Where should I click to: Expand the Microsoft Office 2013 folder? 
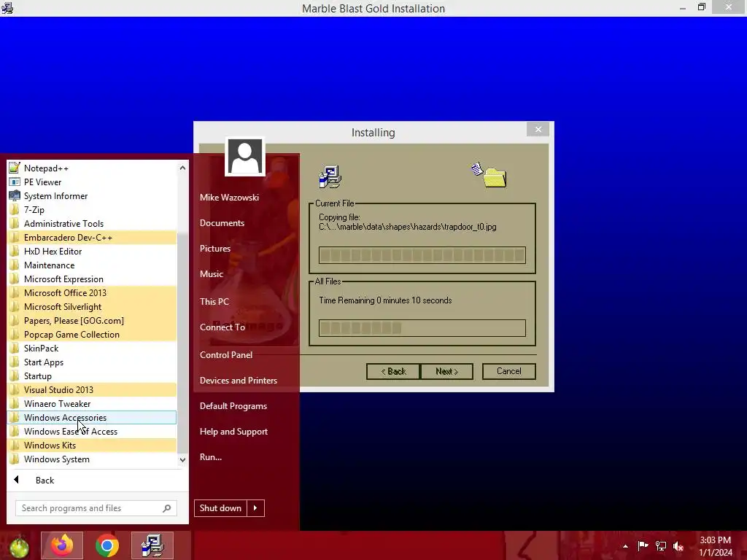pos(92,293)
